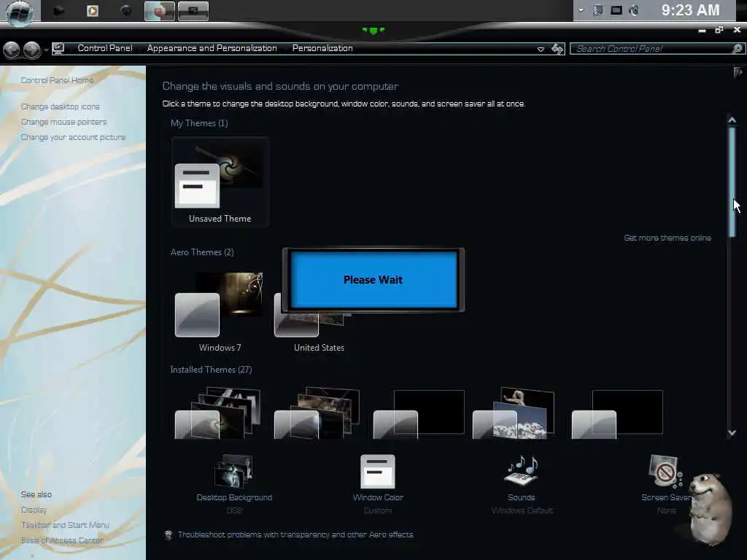This screenshot has height=560, width=747.
Task: Open Change mouse pointers link
Action: point(64,122)
